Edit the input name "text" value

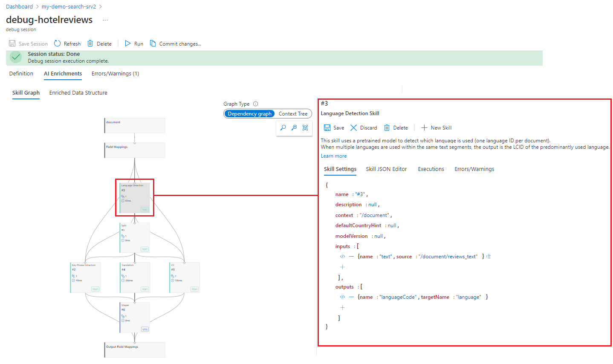click(x=386, y=257)
